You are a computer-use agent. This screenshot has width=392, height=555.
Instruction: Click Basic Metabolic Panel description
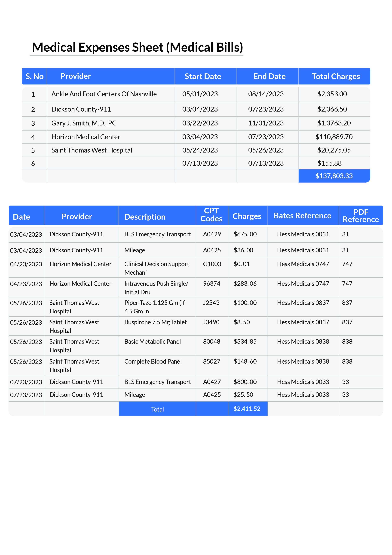tap(152, 342)
